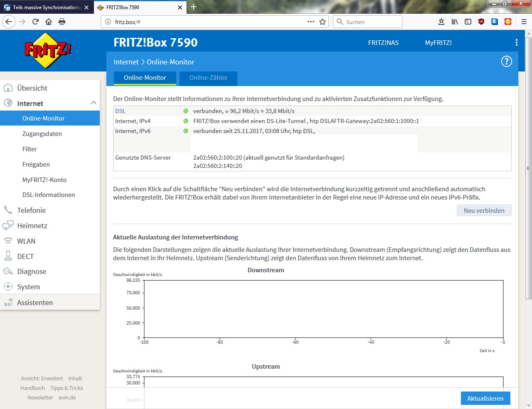This screenshot has width=532, height=409.
Task: Open a new browser tab with the plus button
Action: pos(194,7)
